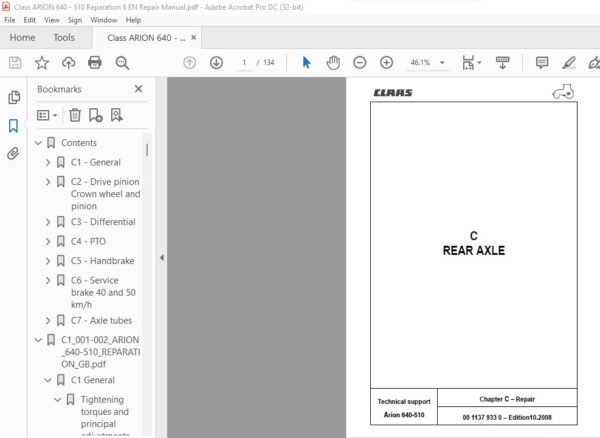600x438 pixels.
Task: Open the zoom percentage dropdown
Action: (442, 62)
